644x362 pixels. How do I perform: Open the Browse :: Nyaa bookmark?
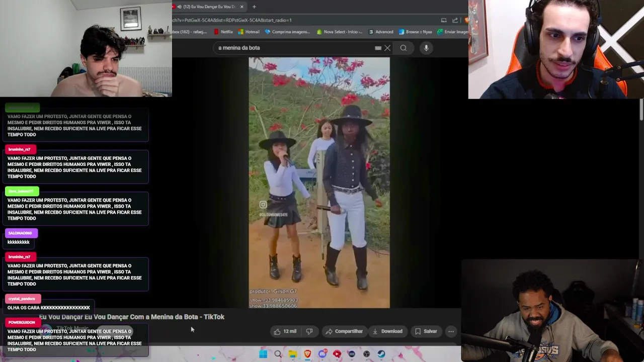tap(415, 32)
